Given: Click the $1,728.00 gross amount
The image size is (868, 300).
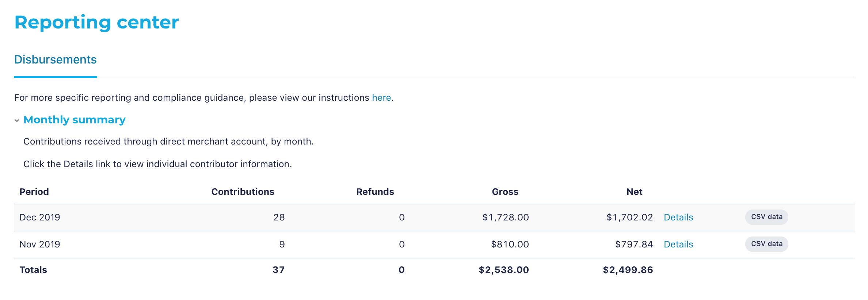Looking at the screenshot, I should (506, 217).
